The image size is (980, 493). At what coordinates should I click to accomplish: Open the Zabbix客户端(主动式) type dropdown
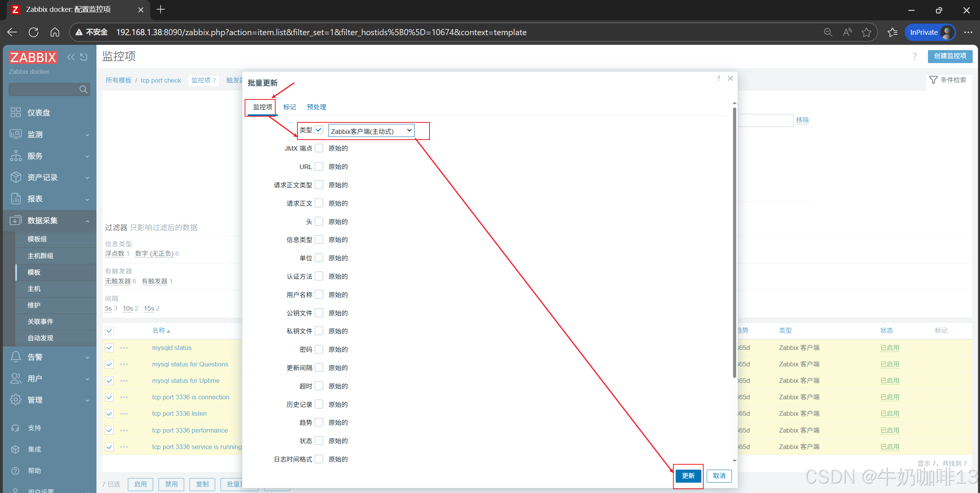371,131
